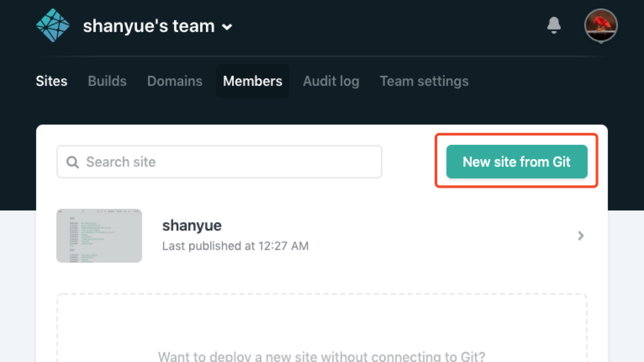Click the magnifier icon in search box
Viewport: 644px width, 362px height.
(73, 162)
